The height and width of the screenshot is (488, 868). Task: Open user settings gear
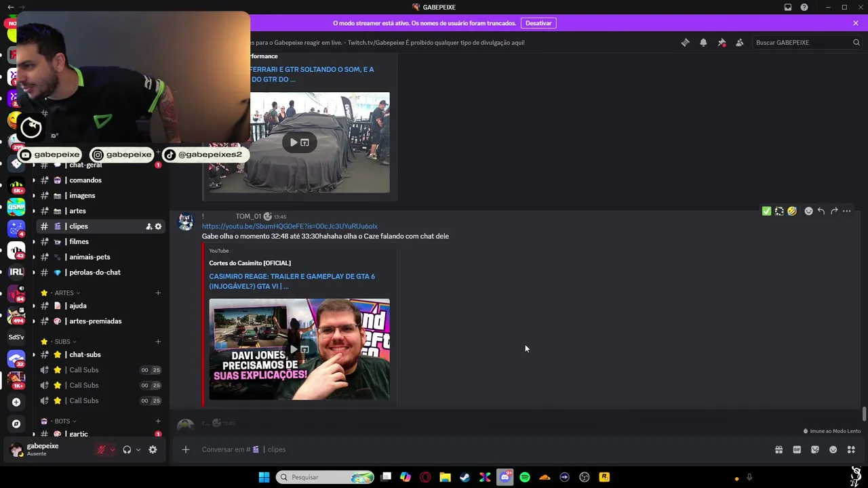click(x=153, y=449)
